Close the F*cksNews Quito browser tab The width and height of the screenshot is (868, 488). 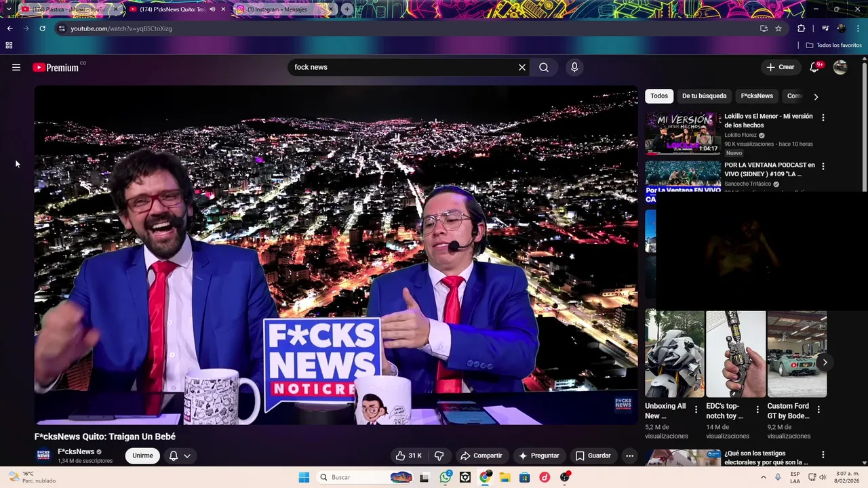(x=223, y=9)
